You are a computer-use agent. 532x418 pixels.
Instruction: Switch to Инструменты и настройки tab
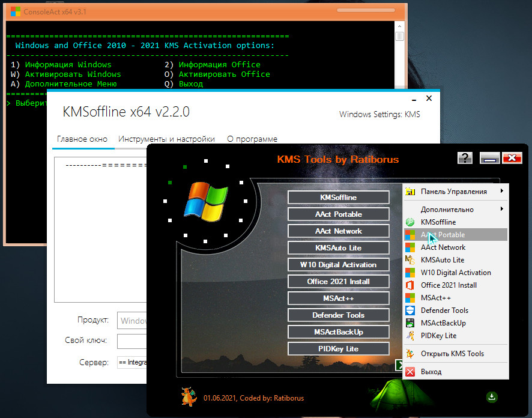(166, 139)
